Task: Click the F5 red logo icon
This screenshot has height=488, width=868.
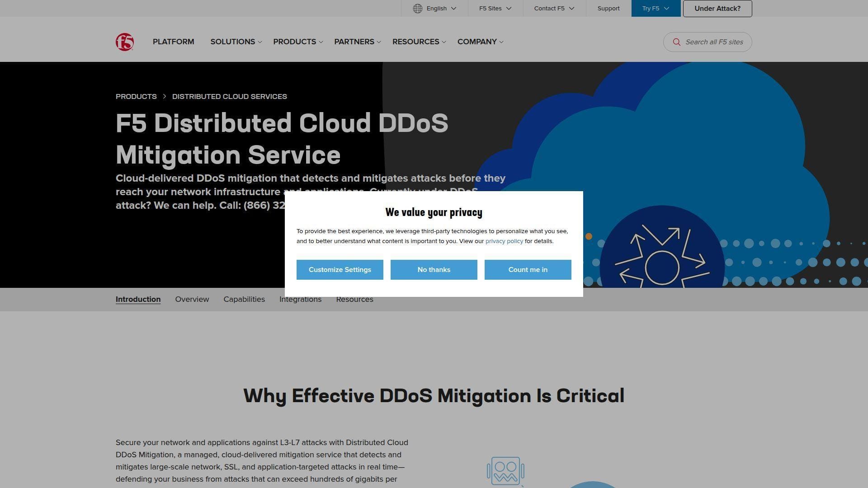Action: coord(125,42)
